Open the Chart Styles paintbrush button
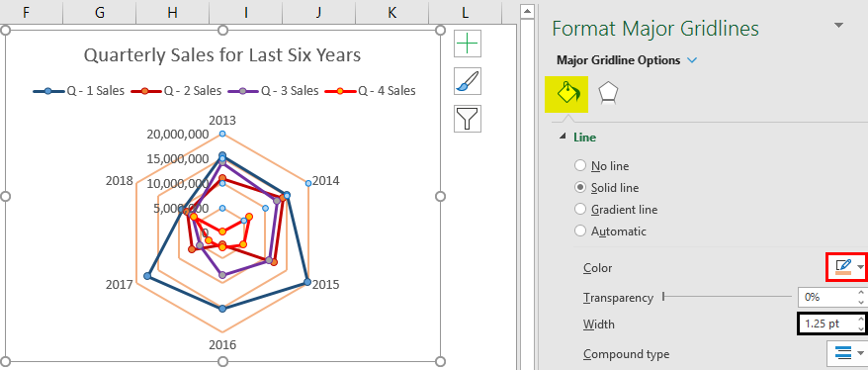The height and width of the screenshot is (370, 868). tap(468, 81)
